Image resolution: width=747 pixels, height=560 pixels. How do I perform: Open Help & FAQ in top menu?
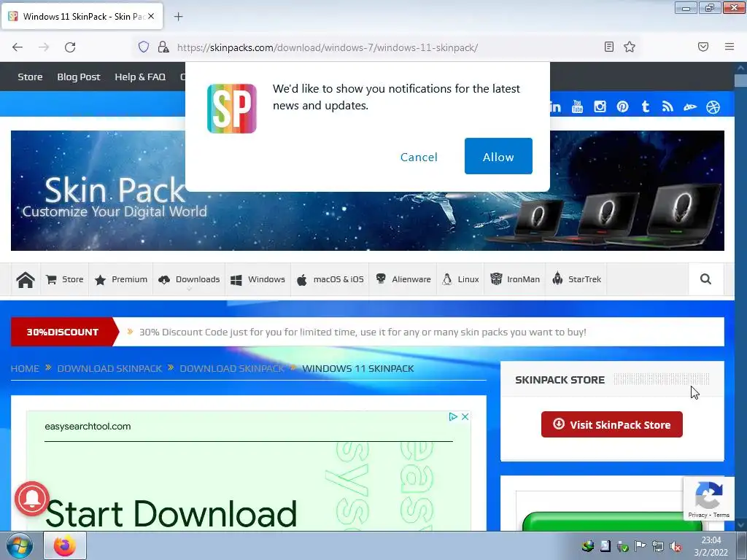pos(140,77)
